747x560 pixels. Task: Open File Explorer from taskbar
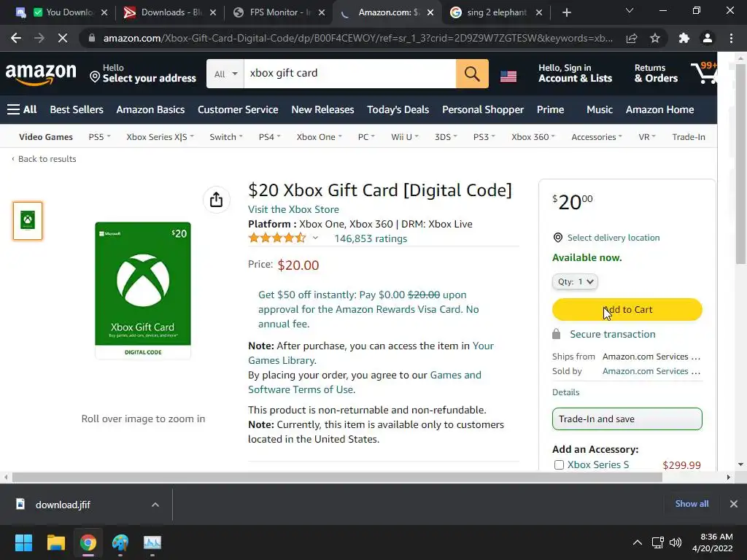tap(55, 542)
